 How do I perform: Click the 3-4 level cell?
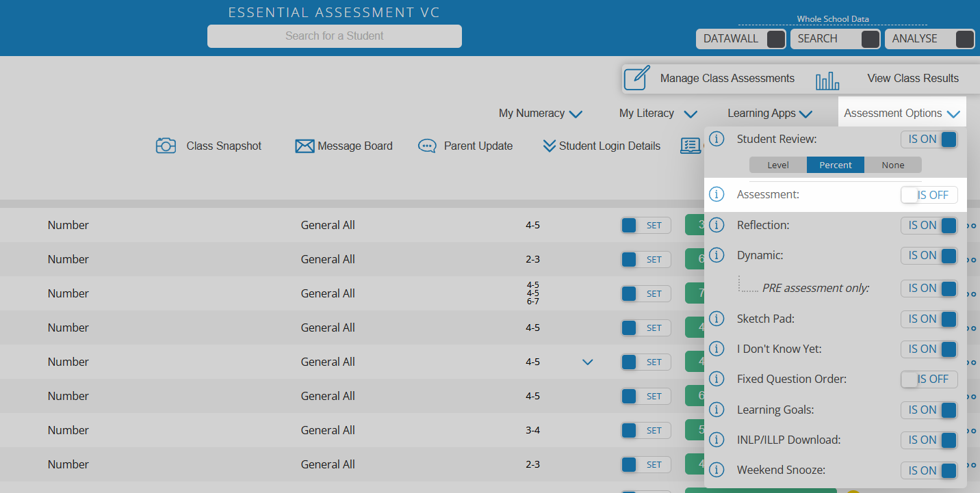click(x=533, y=431)
